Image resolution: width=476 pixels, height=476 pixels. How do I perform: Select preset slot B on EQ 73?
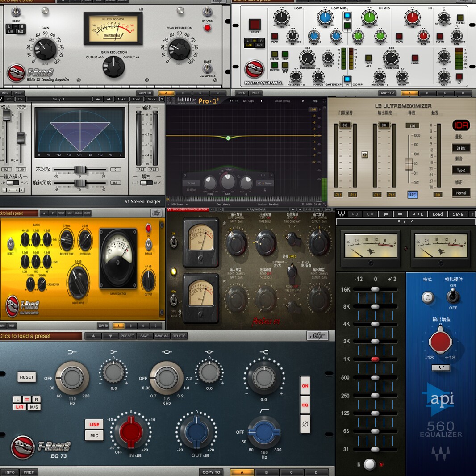click(x=267, y=472)
